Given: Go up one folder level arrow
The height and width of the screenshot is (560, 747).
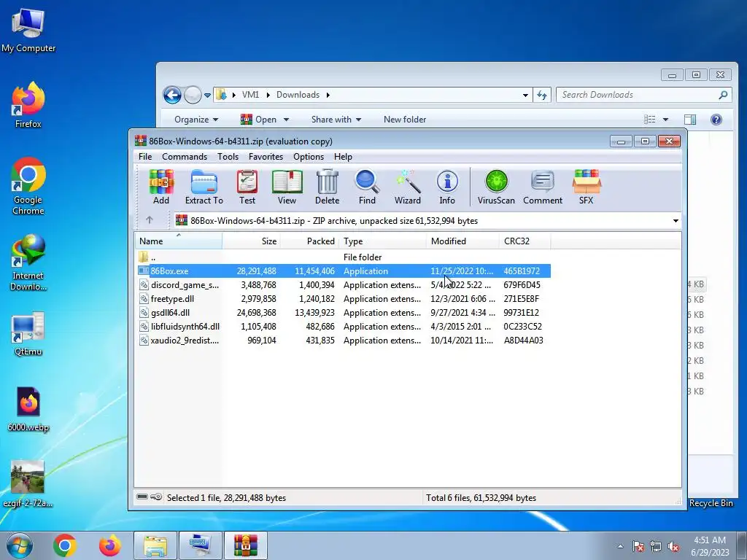Looking at the screenshot, I should (x=150, y=220).
